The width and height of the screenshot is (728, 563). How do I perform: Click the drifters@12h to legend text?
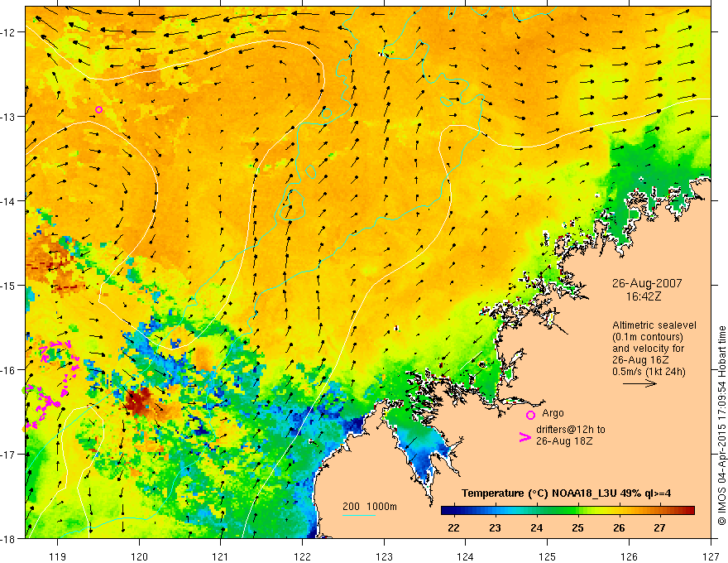coord(571,430)
